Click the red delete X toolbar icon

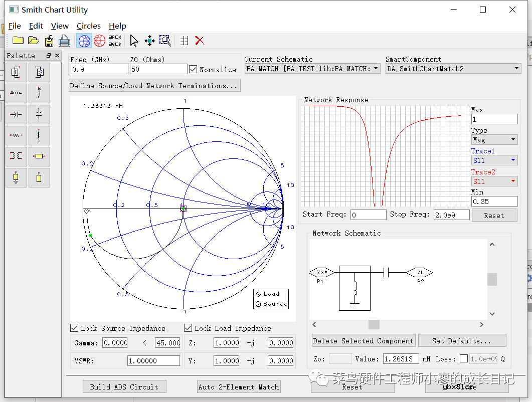pos(200,41)
